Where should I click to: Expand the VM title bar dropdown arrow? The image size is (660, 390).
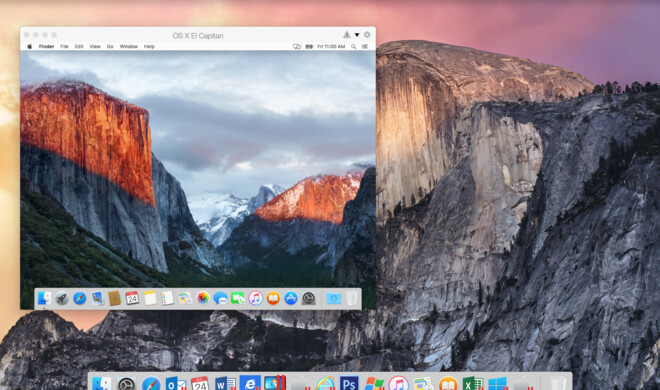click(x=357, y=35)
